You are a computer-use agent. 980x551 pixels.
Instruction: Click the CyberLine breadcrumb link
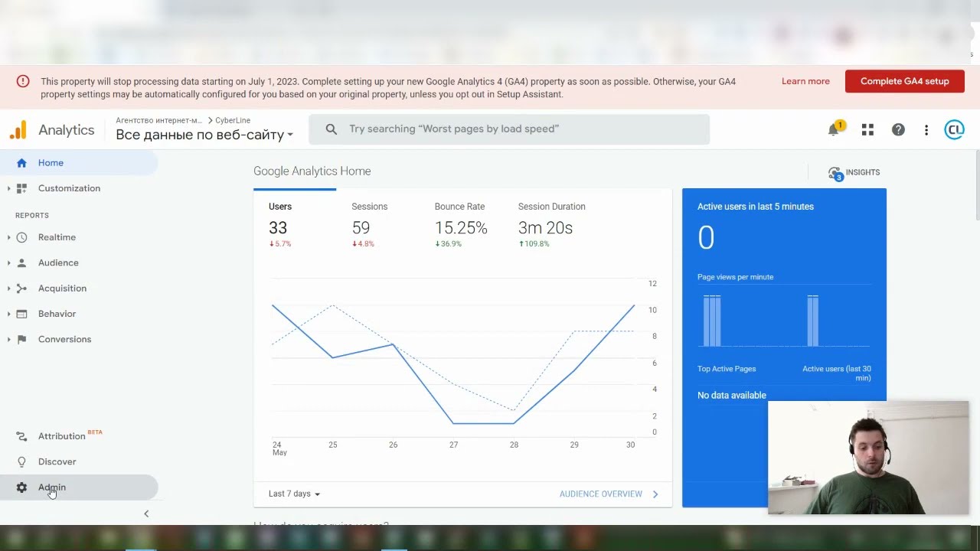pyautogui.click(x=233, y=120)
